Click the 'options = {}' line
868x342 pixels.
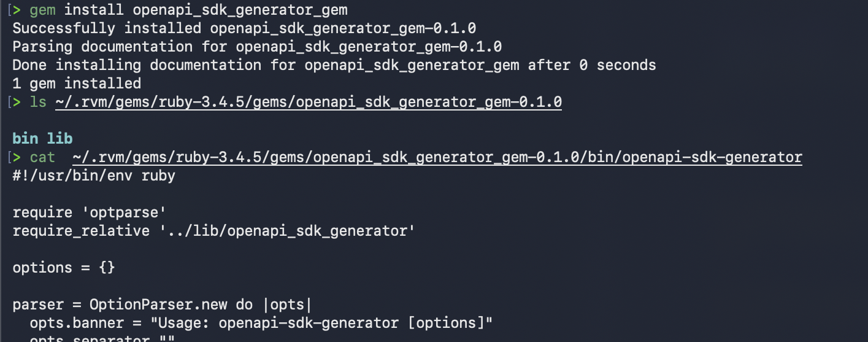[64, 268]
